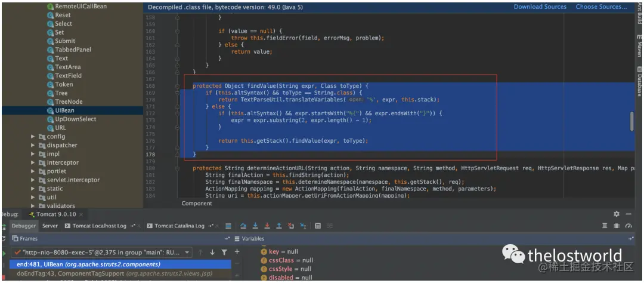Open the Evaluate Expression calculator icon
Screen dimensions: 644x283
(x=318, y=226)
